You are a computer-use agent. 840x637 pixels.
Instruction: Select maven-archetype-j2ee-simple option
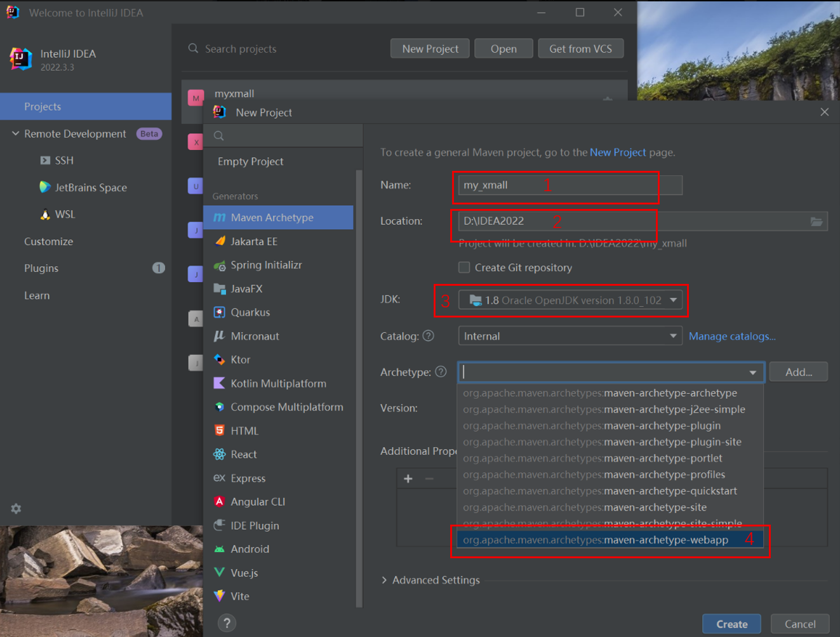pos(610,409)
